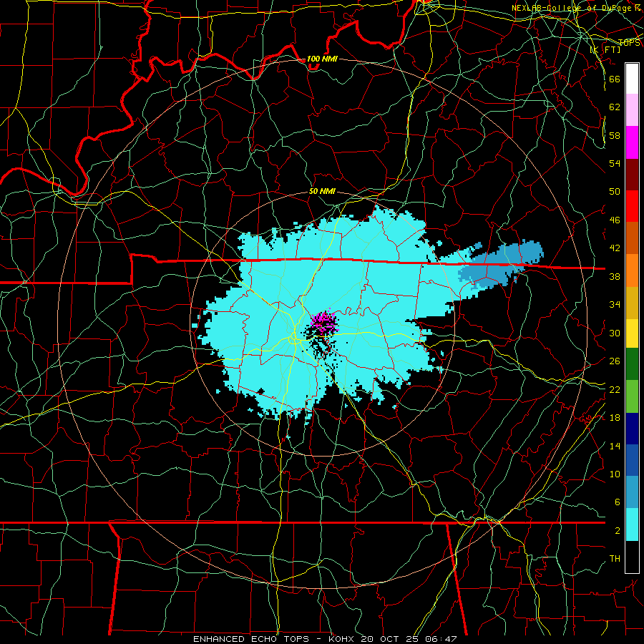Click the 62 legend value

pyautogui.click(x=615, y=107)
